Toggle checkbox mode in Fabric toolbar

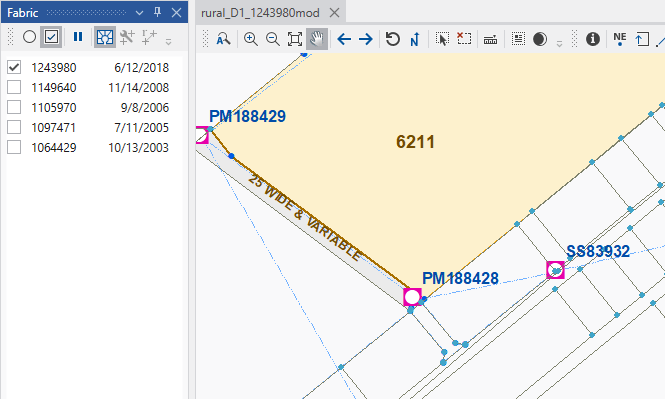[51, 37]
